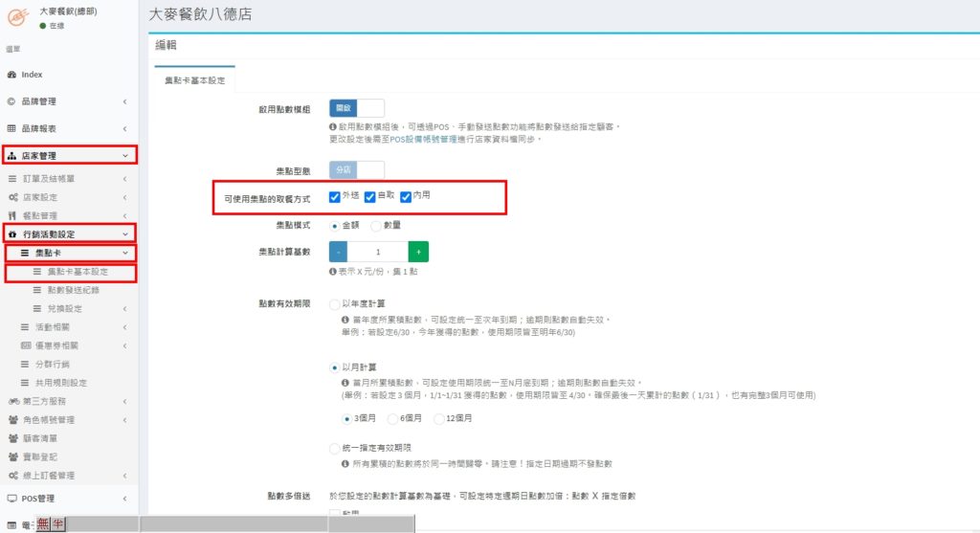This screenshot has height=533, width=980.
Task: Select the 以年度計算 radio option
Action: pyautogui.click(x=334, y=304)
